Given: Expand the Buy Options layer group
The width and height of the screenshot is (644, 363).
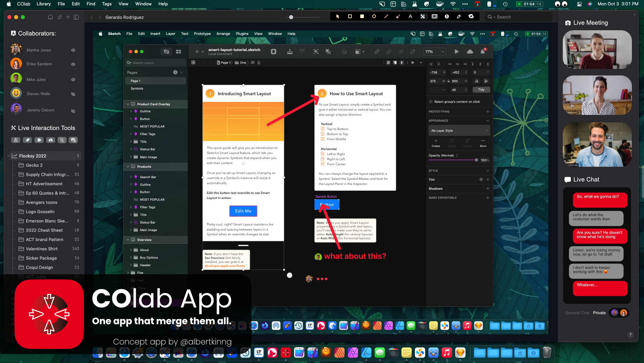Looking at the screenshot, I should 131,257.
